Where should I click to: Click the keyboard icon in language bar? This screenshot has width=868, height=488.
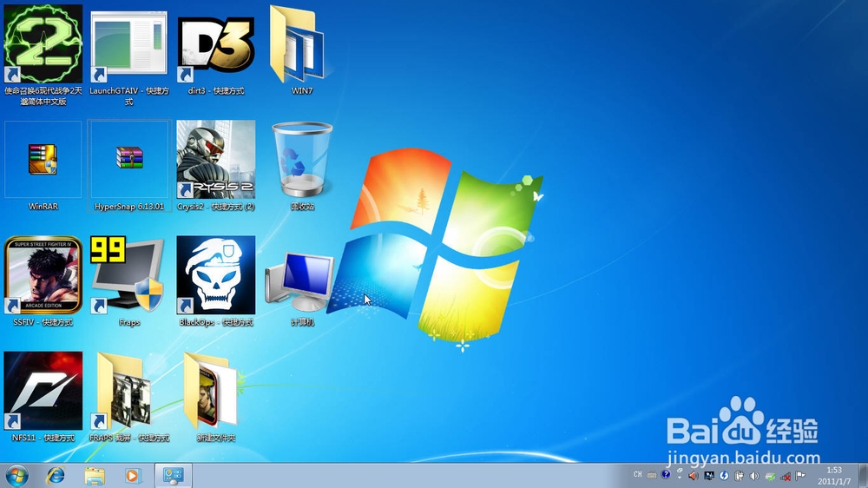(652, 475)
